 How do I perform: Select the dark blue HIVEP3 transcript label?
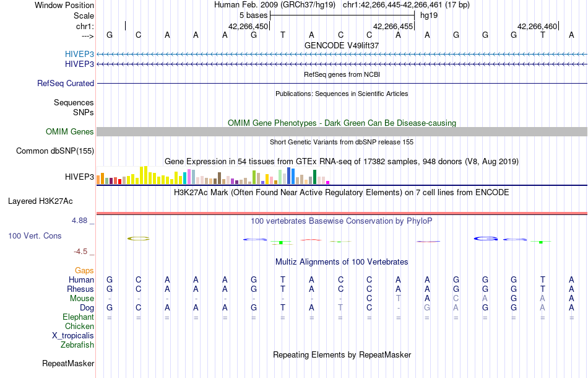tap(79, 64)
